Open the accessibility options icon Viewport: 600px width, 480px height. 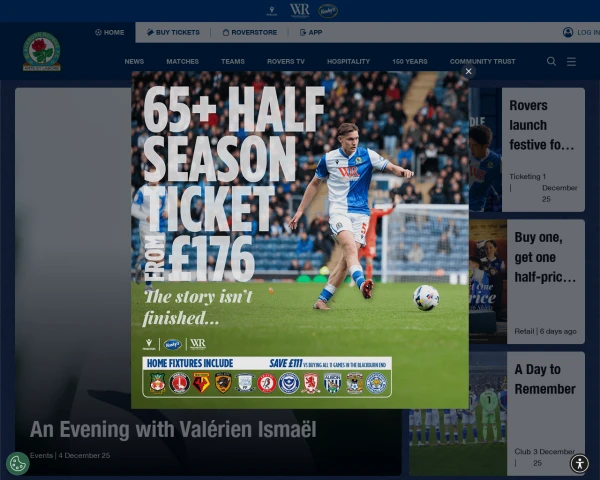click(x=580, y=463)
